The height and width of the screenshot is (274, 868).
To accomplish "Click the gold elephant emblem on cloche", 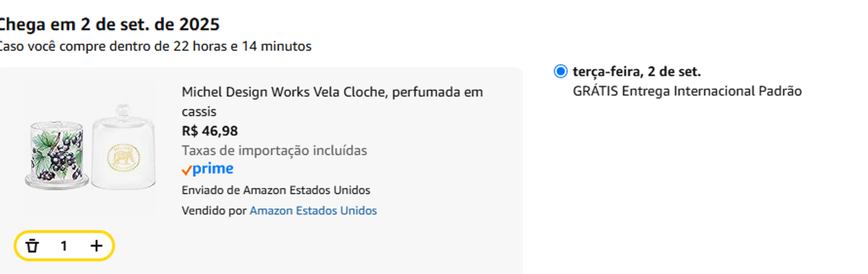I will (x=123, y=158).
